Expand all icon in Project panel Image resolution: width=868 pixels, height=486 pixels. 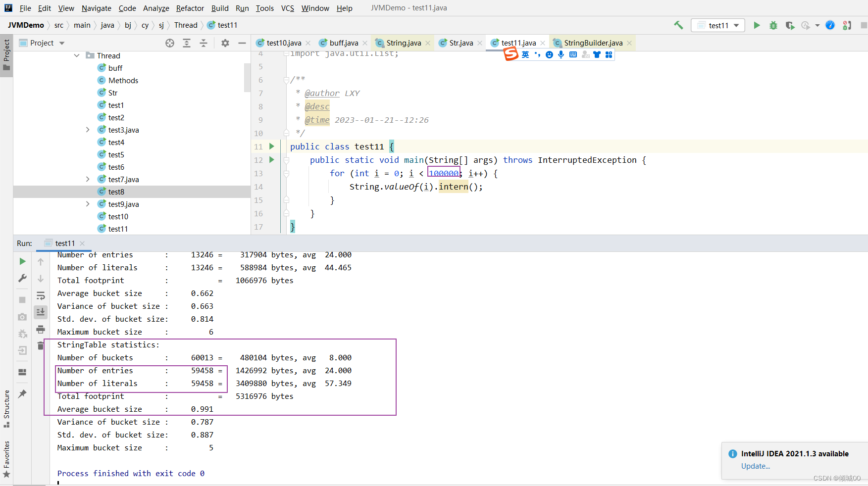pyautogui.click(x=187, y=43)
